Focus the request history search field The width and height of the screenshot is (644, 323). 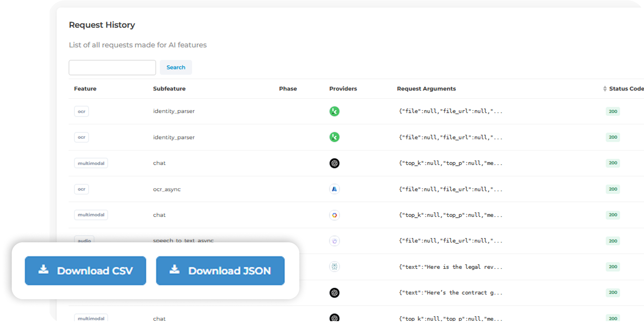pyautogui.click(x=112, y=67)
